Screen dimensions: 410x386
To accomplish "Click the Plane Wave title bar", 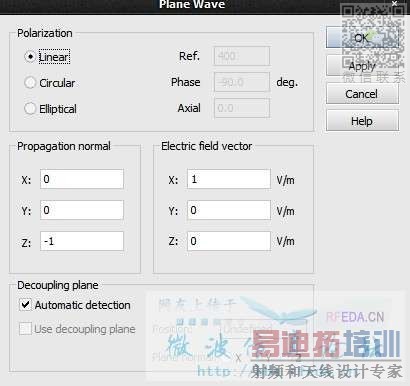I will coord(192,5).
